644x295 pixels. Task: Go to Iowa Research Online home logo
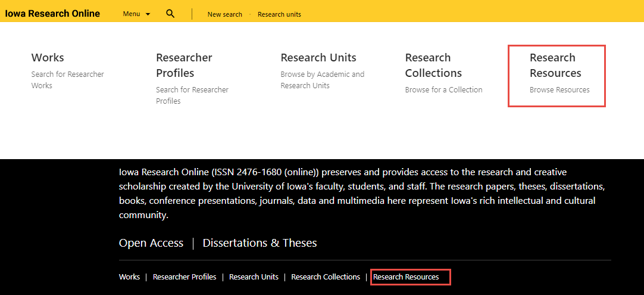coord(52,13)
